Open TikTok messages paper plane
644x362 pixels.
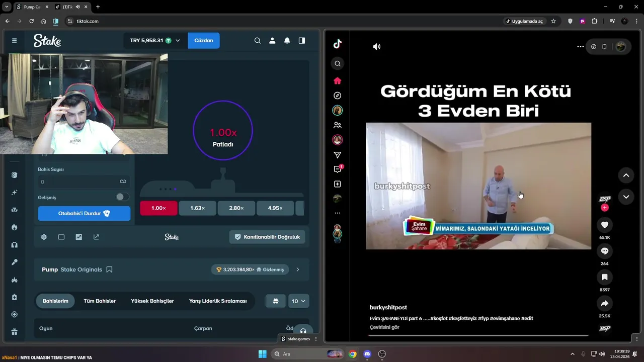[x=338, y=155]
